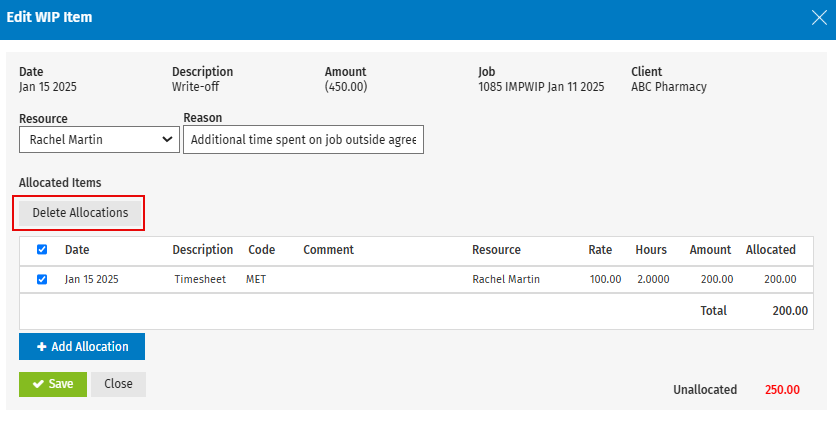Click the MET code cell
Screen dimensions: 836x421
click(256, 279)
